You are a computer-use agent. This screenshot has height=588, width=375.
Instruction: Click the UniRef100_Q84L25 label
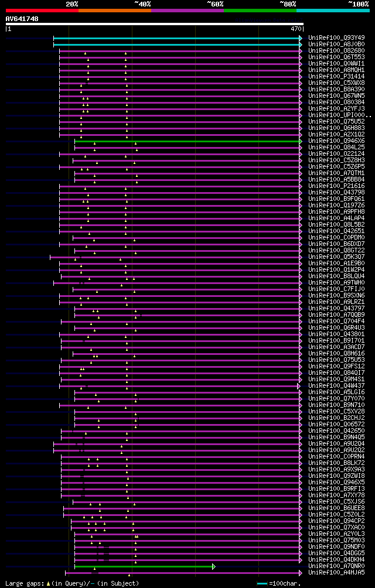coord(336,148)
